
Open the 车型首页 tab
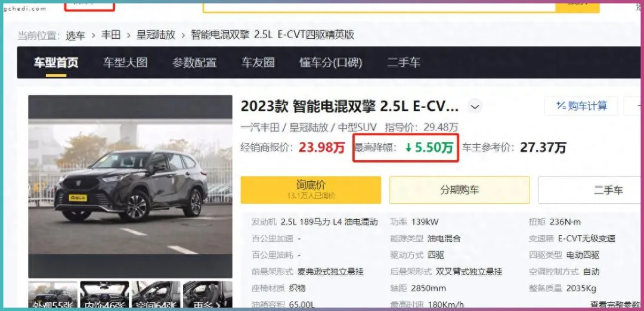point(56,63)
